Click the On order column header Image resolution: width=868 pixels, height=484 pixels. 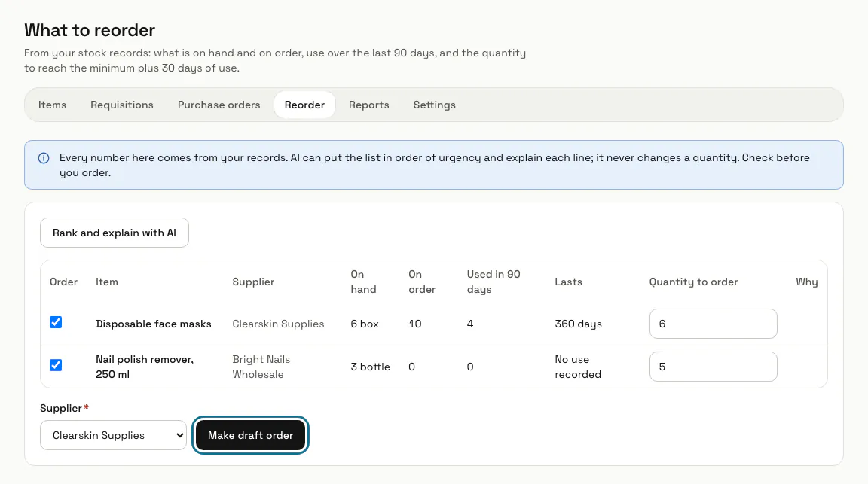pos(422,282)
